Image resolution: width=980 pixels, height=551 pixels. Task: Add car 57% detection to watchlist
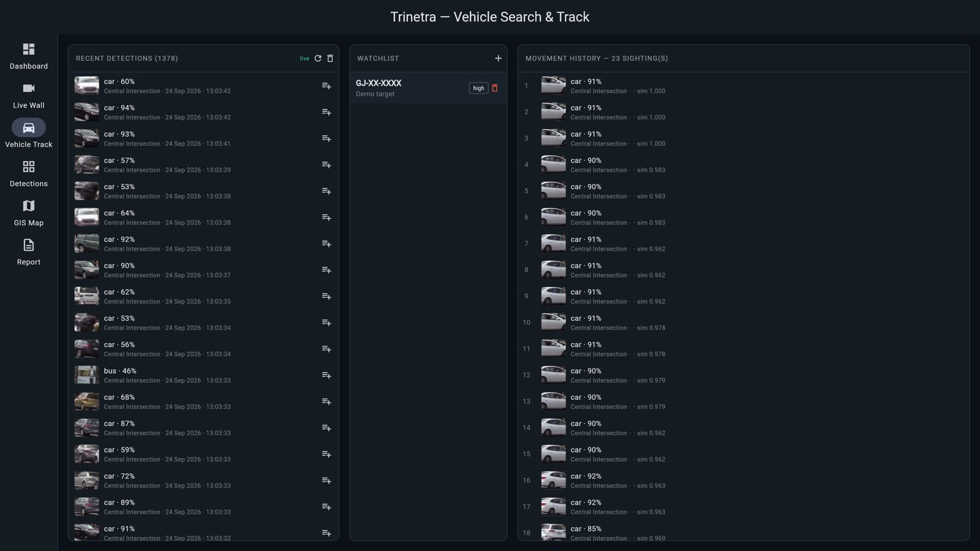coord(326,165)
